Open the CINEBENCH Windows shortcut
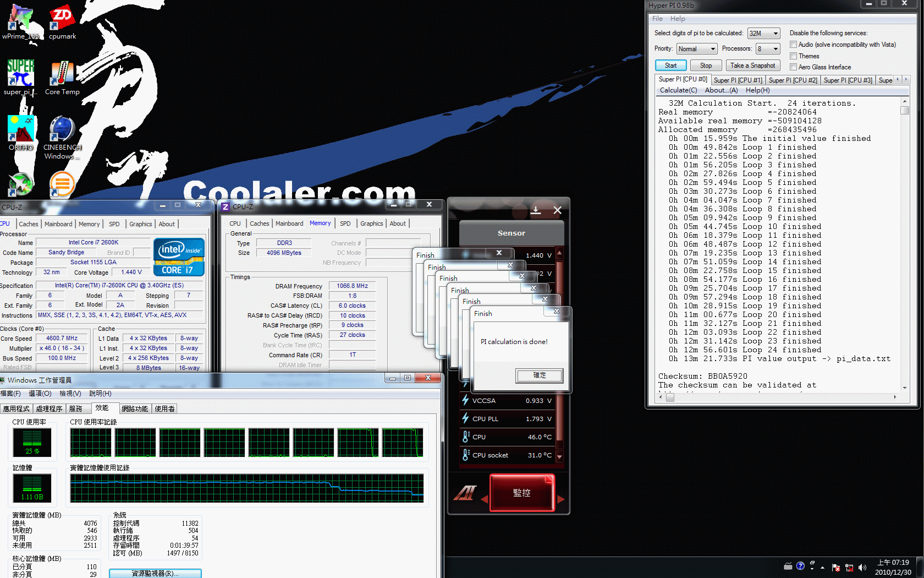924x578 pixels. tap(62, 138)
